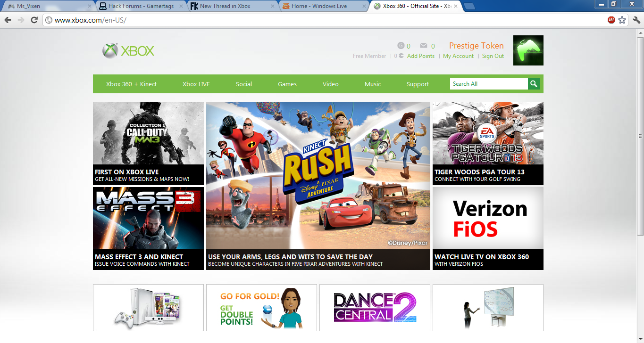This screenshot has height=343, width=644.
Task: Open the Chrome wrench menu
Action: [x=636, y=20]
